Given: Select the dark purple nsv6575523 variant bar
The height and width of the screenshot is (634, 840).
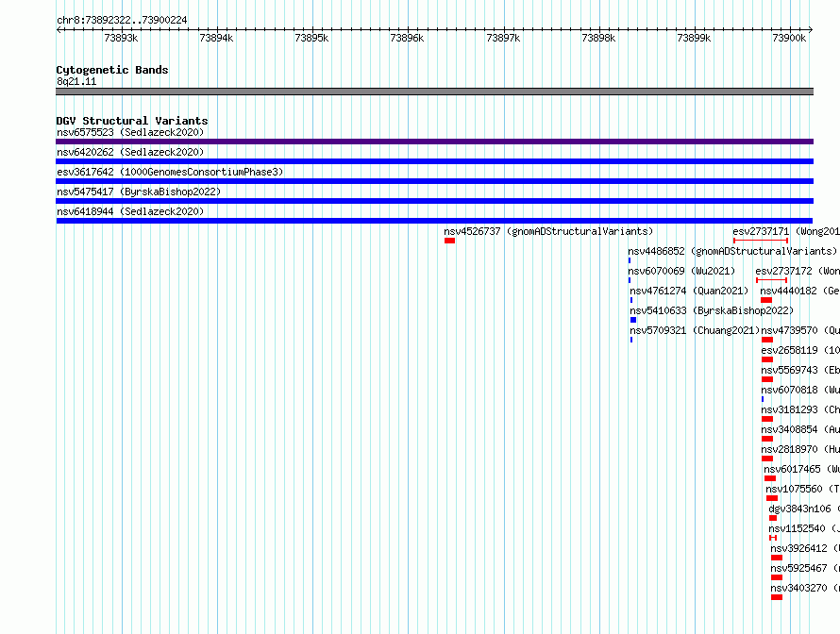Looking at the screenshot, I should [434, 142].
